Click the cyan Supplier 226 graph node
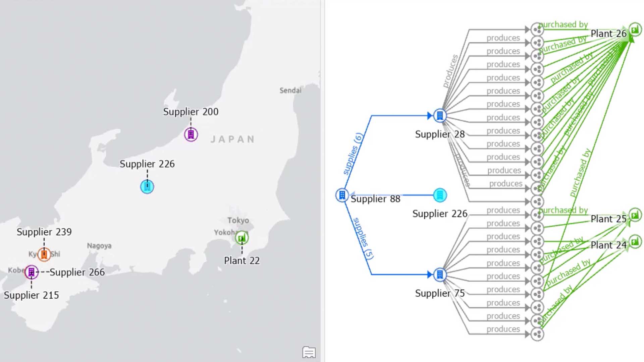The width and height of the screenshot is (644, 362). (440, 195)
